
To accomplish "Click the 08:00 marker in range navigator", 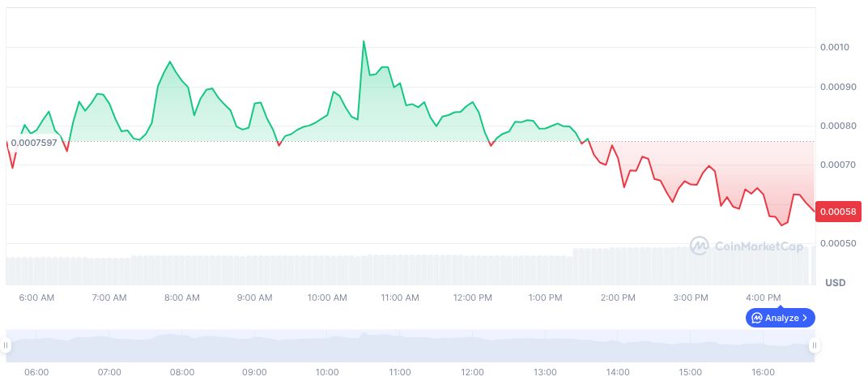I will click(x=181, y=372).
